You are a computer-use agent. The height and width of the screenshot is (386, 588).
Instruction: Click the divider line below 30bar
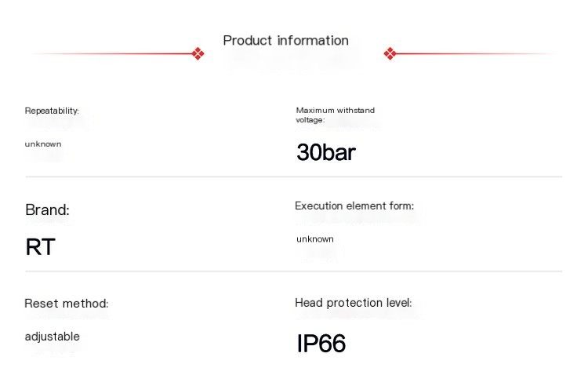point(294,177)
